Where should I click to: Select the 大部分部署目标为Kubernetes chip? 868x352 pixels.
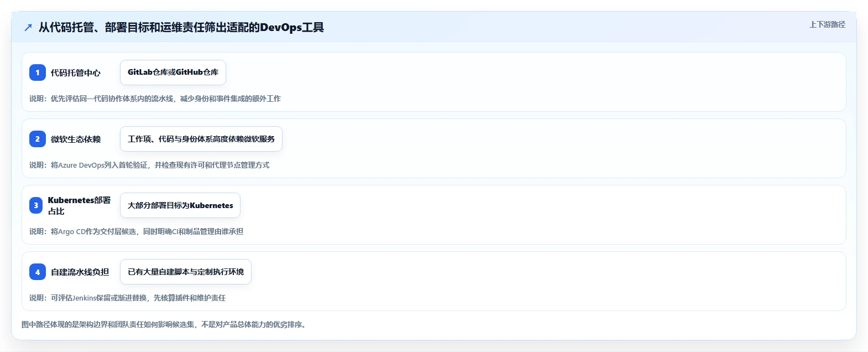coord(180,205)
